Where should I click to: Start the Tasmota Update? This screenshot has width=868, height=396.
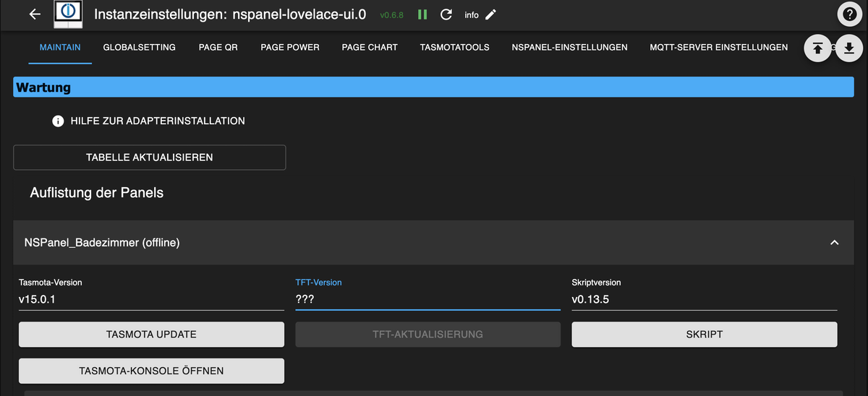(x=151, y=335)
